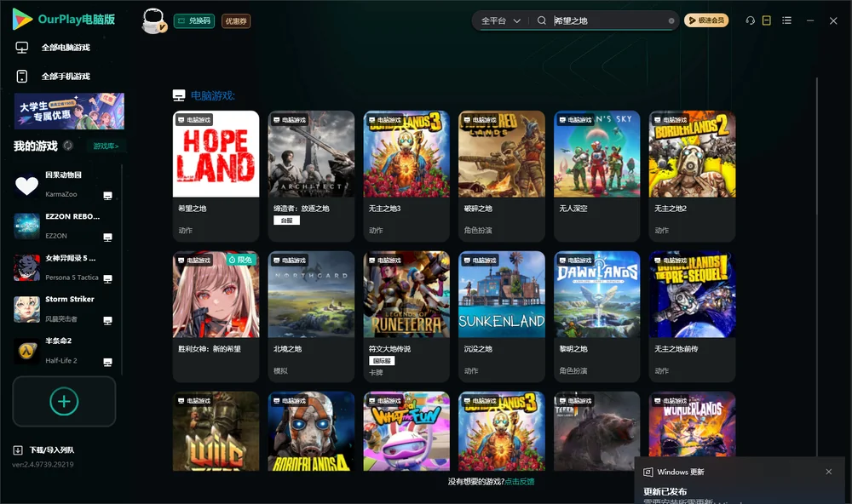This screenshot has height=504, width=852.
Task: Open the 大学生专属优惠 banner
Action: coord(69,111)
